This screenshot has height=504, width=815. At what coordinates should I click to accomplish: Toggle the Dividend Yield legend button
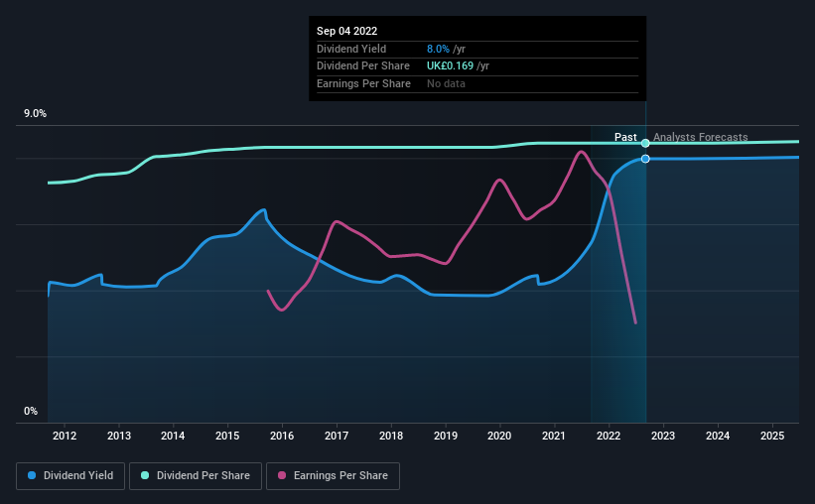[70, 476]
